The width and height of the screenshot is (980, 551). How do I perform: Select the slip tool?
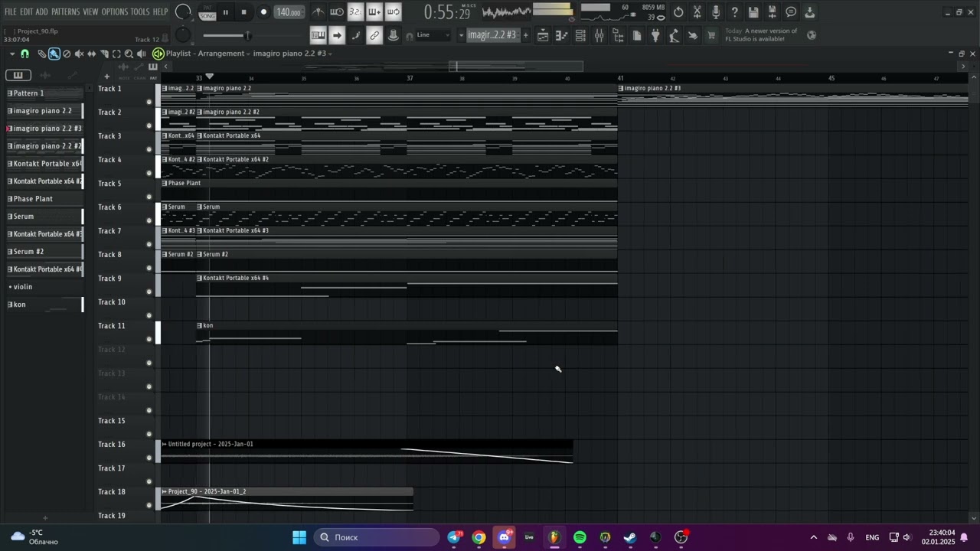pos(91,54)
